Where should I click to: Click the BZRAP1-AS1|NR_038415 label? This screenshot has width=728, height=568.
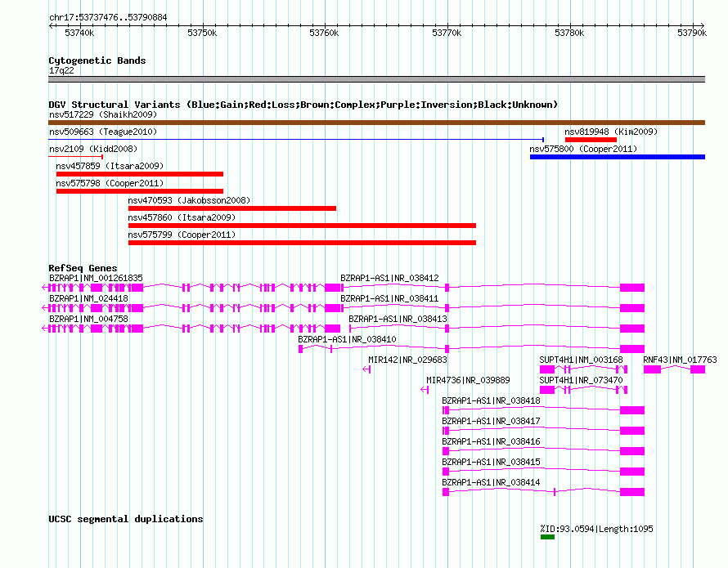[491, 462]
